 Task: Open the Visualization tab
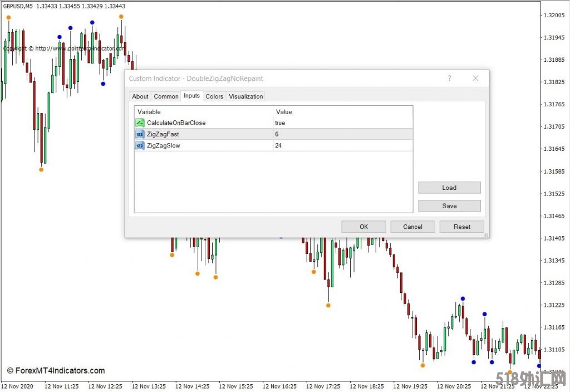pyautogui.click(x=245, y=96)
